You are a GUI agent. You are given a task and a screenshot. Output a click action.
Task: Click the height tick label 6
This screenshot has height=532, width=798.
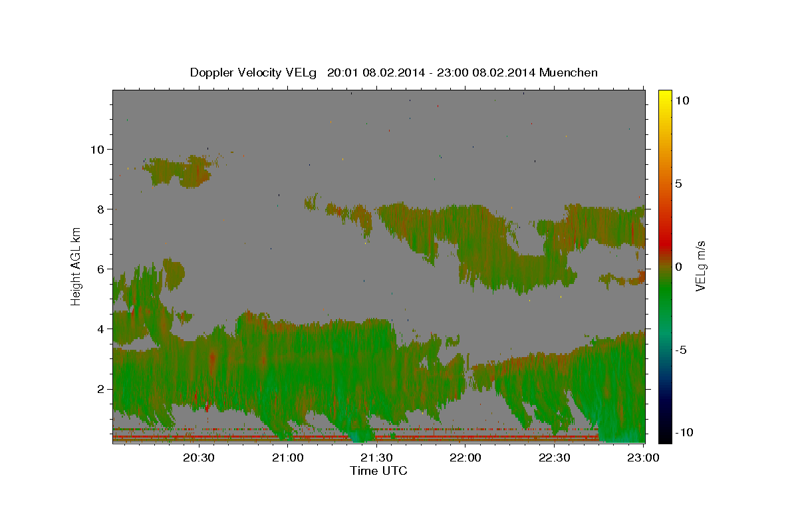(x=100, y=269)
